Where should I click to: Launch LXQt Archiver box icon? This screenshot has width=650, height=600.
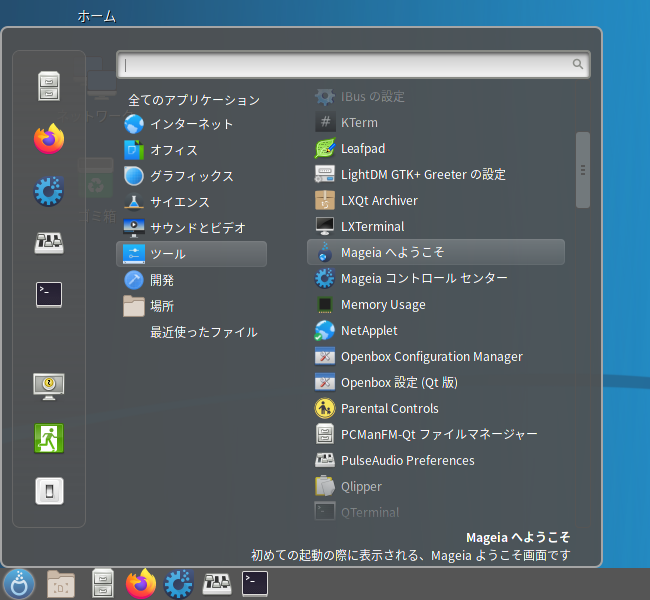tap(325, 200)
